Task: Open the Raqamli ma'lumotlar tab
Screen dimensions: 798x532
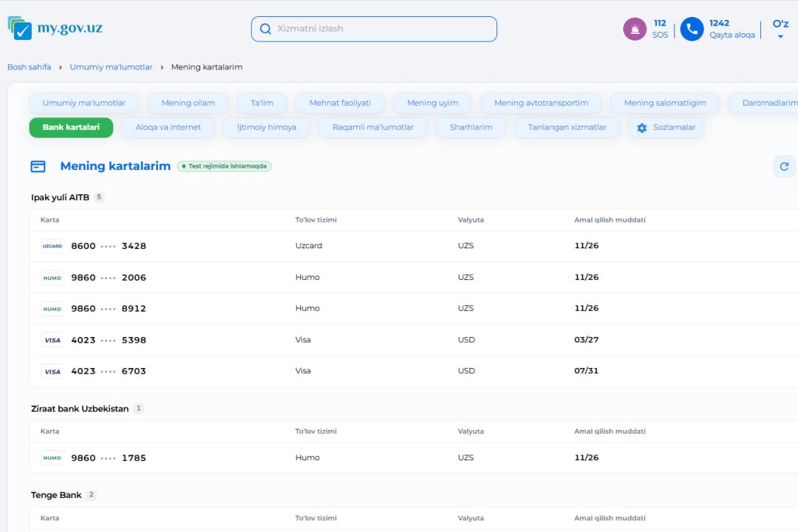Action: click(x=373, y=127)
